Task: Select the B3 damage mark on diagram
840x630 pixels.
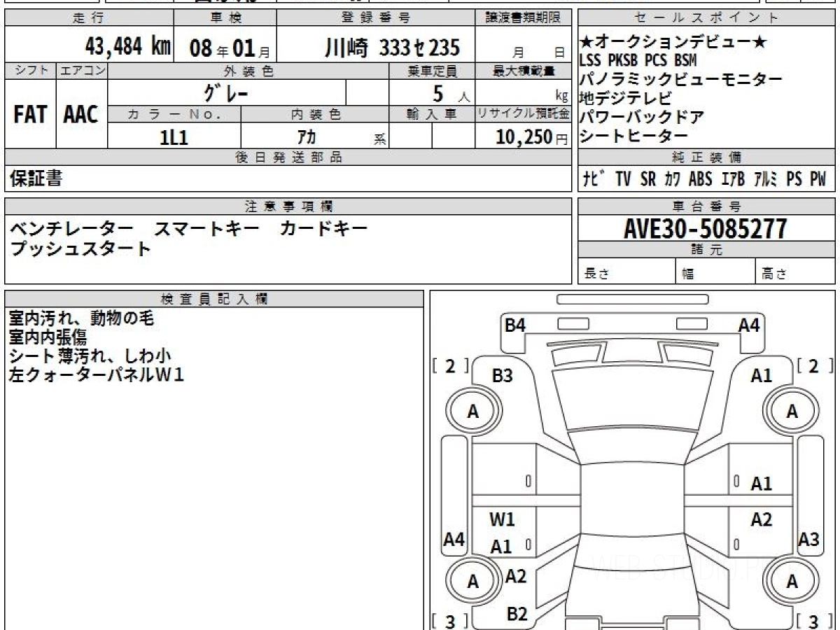Action: click(502, 376)
